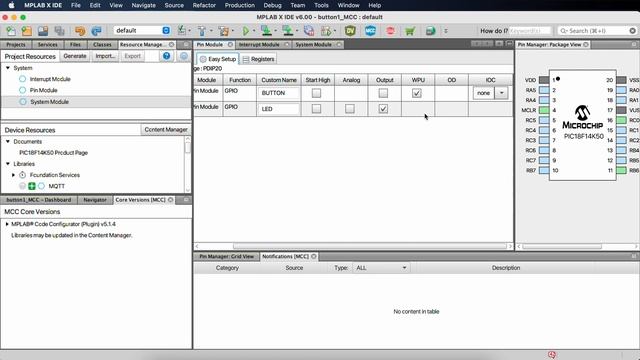Image resolution: width=640 pixels, height=360 pixels.
Task: Open PIC18F14K50 Product Page link
Action: tap(53, 153)
